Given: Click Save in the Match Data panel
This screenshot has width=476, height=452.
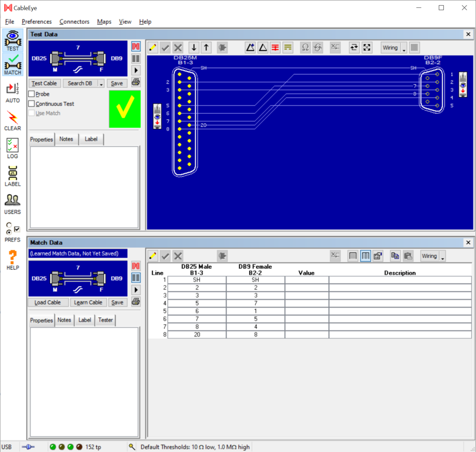Looking at the screenshot, I should [117, 302].
